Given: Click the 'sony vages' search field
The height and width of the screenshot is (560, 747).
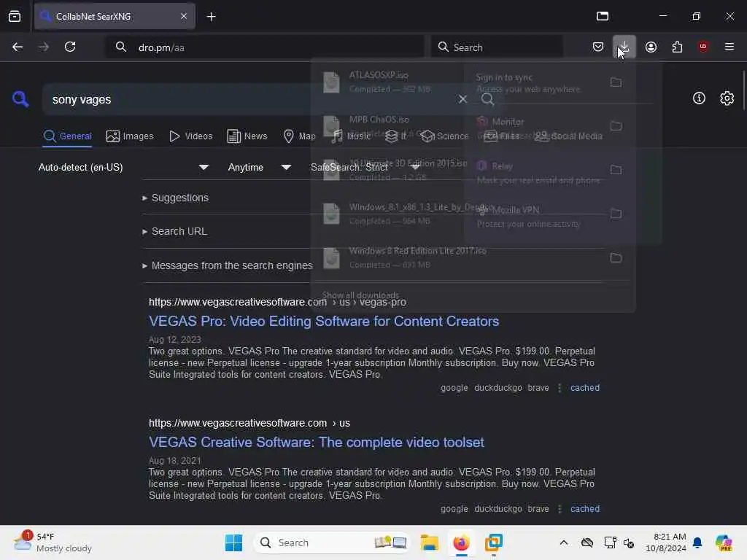Looking at the screenshot, I should click(x=248, y=99).
